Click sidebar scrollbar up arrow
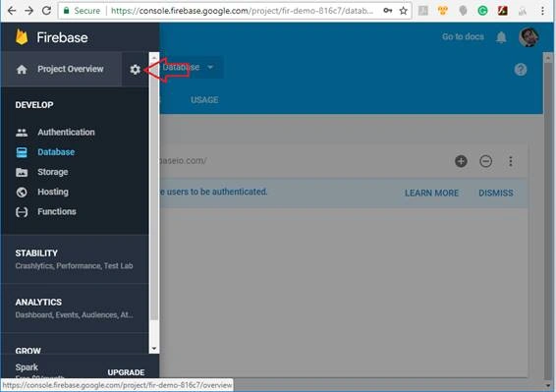This screenshot has height=392, width=556. pyautogui.click(x=154, y=57)
